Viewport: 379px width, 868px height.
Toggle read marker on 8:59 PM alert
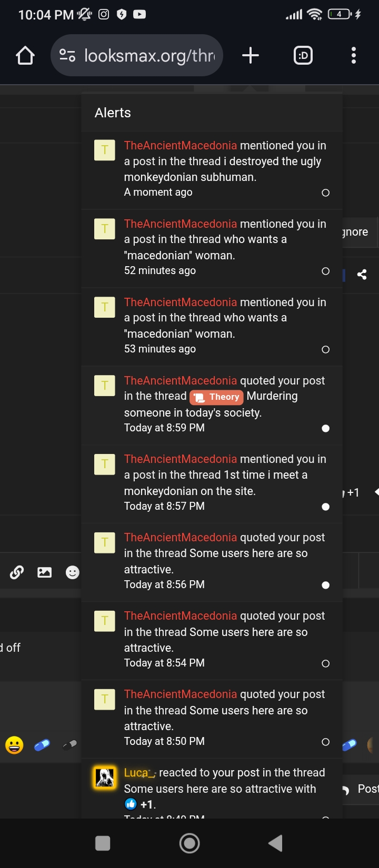click(326, 428)
